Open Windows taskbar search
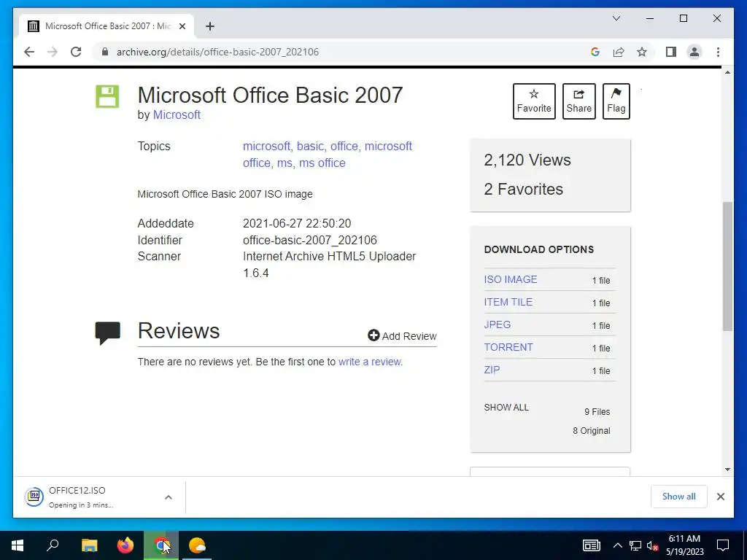Screen dimensions: 747x560 pyautogui.click(x=53, y=545)
